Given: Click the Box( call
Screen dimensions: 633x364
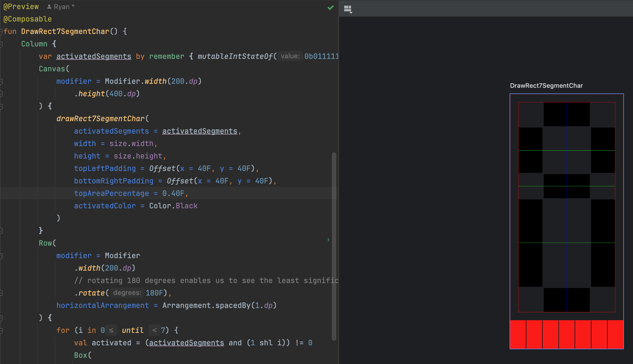Looking at the screenshot, I should [83, 355].
